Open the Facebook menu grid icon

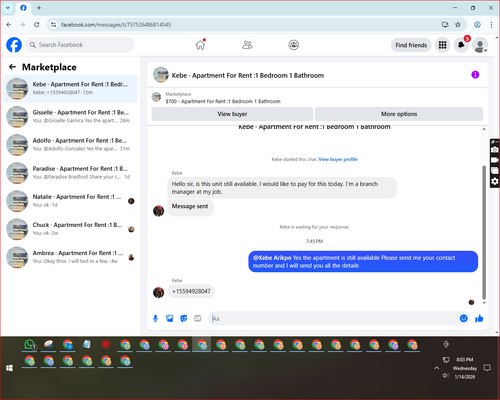442,45
